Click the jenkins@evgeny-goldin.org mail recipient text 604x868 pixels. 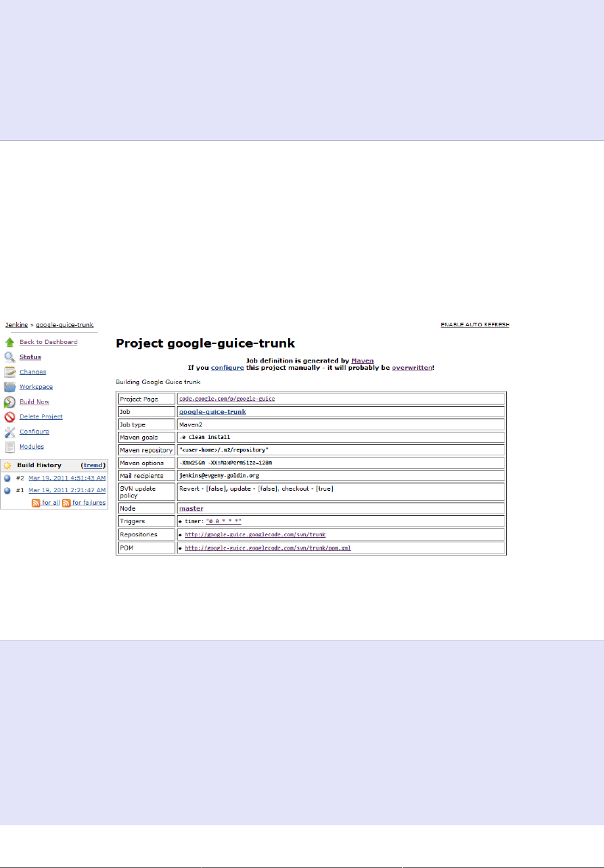(220, 475)
